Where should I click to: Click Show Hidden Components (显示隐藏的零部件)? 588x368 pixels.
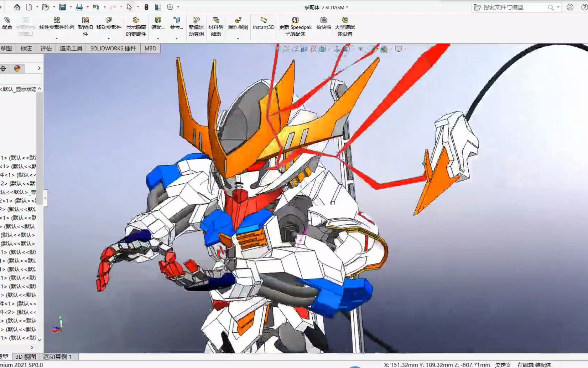tap(136, 27)
